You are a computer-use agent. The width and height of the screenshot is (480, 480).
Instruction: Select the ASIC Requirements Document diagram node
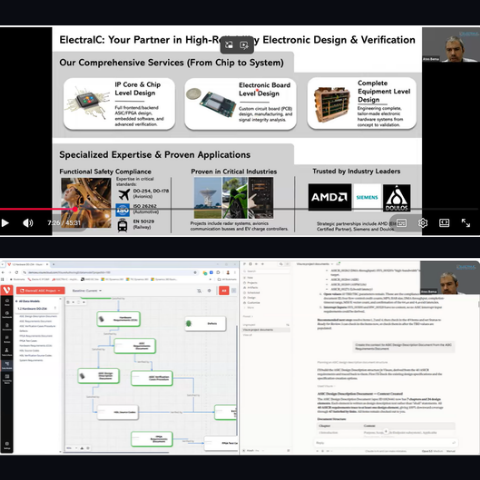click(135, 346)
